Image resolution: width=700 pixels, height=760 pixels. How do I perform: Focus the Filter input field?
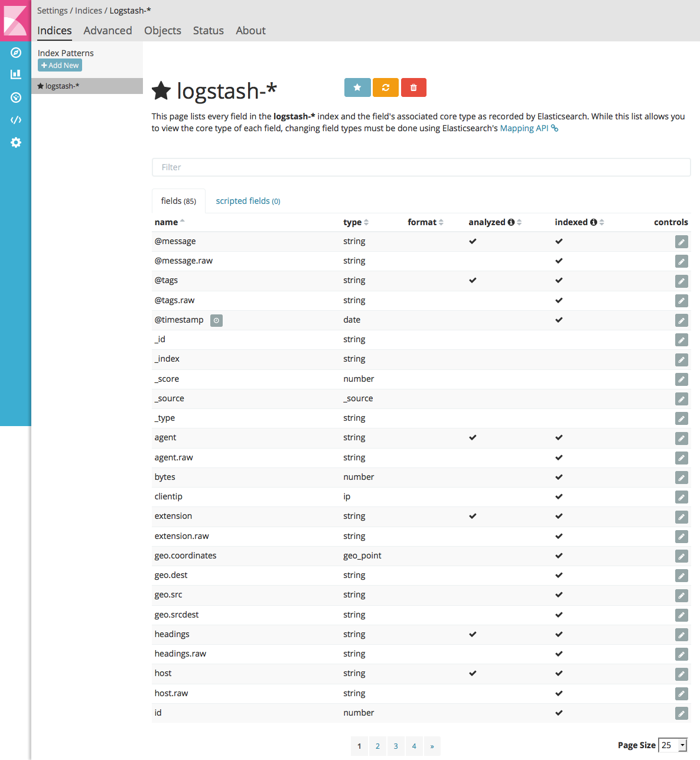[421, 167]
